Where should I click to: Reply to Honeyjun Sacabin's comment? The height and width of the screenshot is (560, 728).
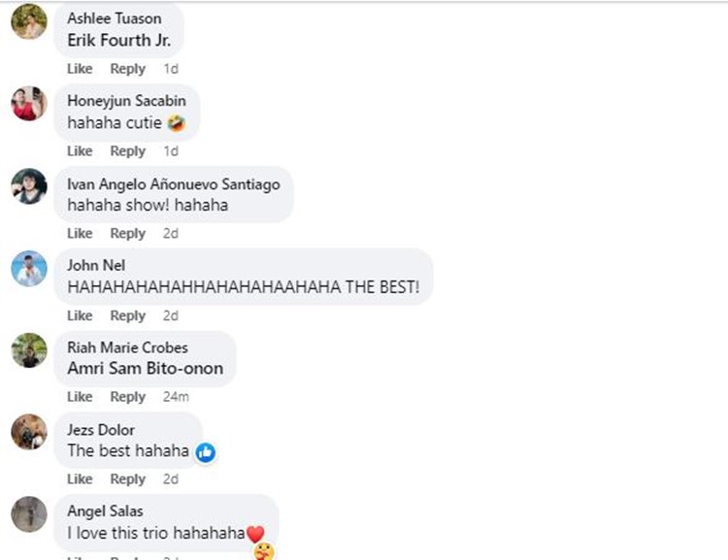pos(127,151)
